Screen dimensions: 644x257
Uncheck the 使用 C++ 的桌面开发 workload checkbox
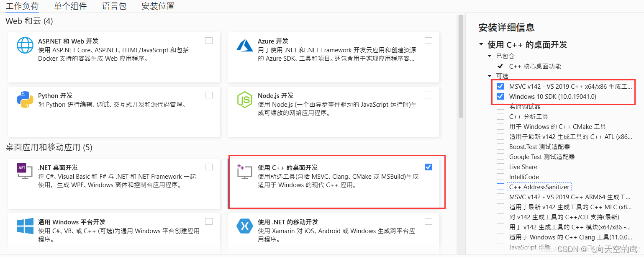point(428,167)
